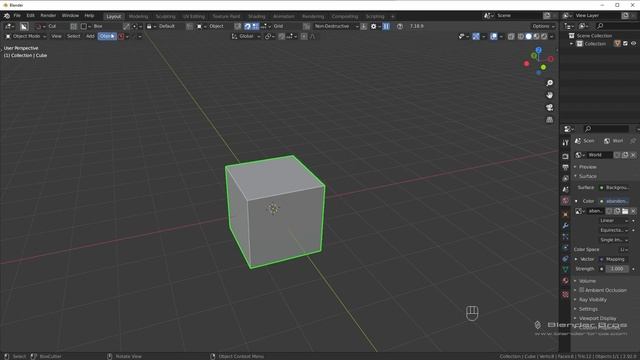The width and height of the screenshot is (640, 360).
Task: Toggle the highlighted pause button in BoxCutter bar
Action: coord(386,26)
